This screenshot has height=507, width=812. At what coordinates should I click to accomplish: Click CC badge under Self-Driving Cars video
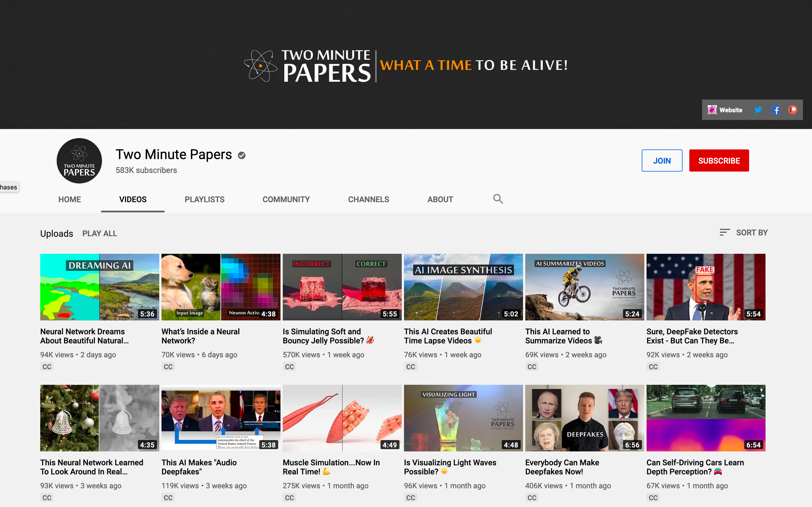point(653,498)
